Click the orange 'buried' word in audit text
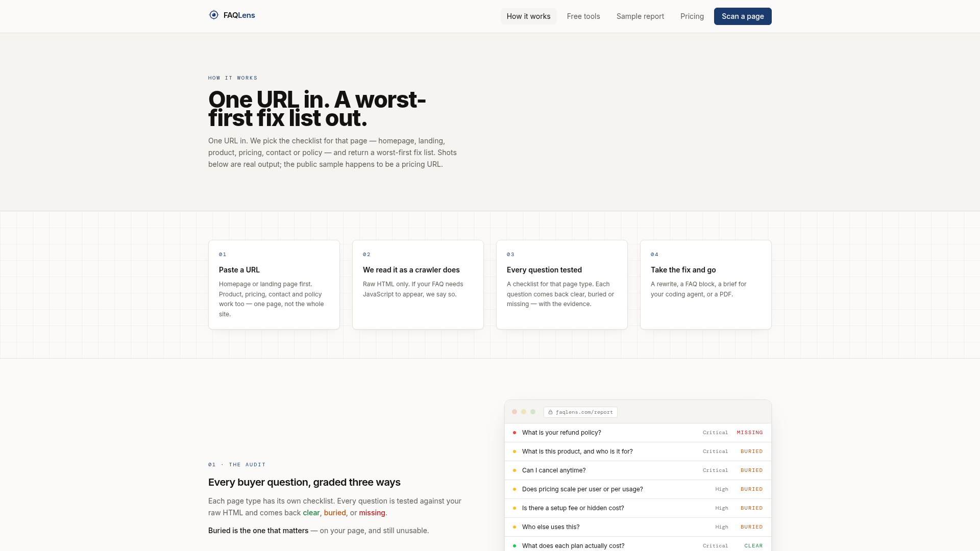 pyautogui.click(x=335, y=513)
